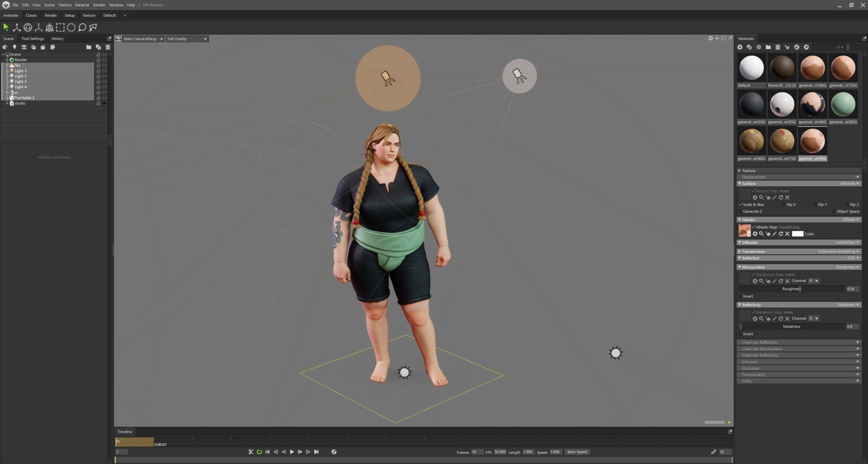This screenshot has height=464, width=868.
Task: Open the Full Quality dropdown
Action: coord(187,39)
